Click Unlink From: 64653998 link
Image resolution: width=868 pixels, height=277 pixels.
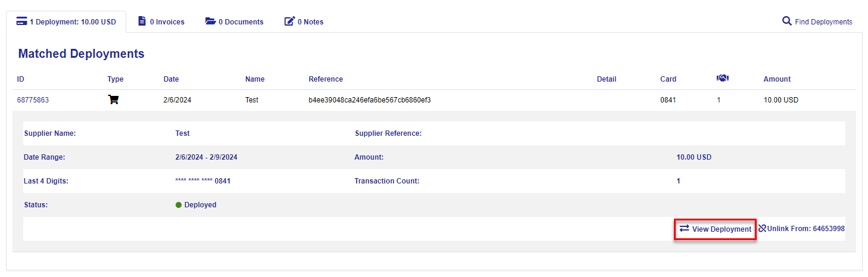[x=801, y=229]
